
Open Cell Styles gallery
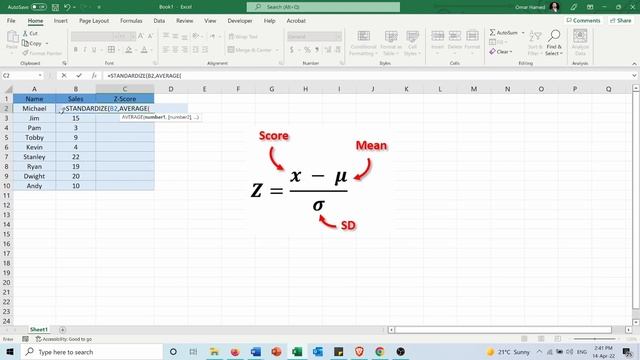click(x=412, y=43)
